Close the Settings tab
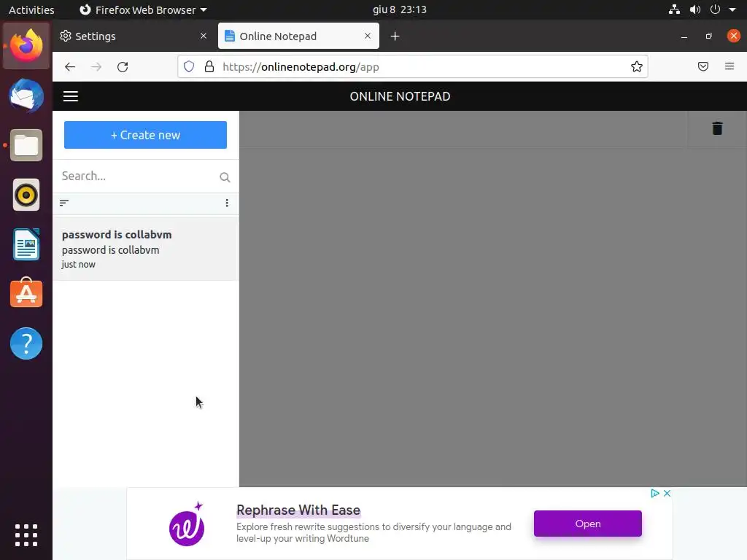The height and width of the screenshot is (560, 747). pos(204,36)
